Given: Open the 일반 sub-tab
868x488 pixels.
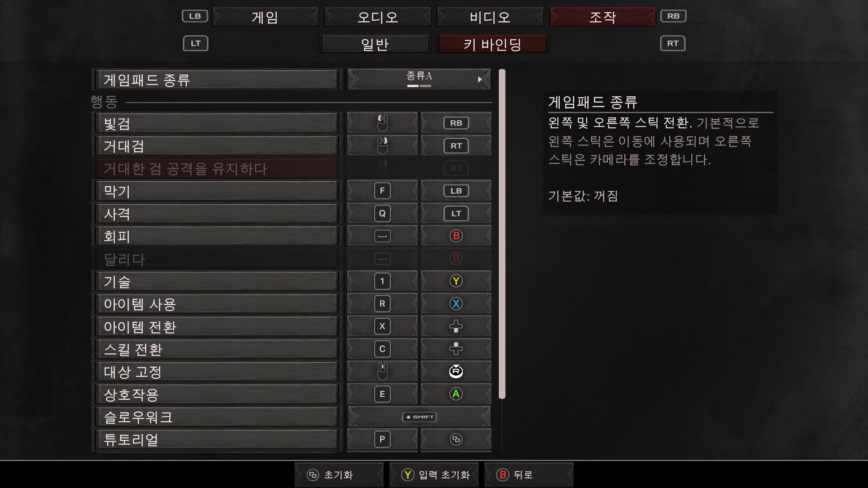Looking at the screenshot, I should click(375, 44).
